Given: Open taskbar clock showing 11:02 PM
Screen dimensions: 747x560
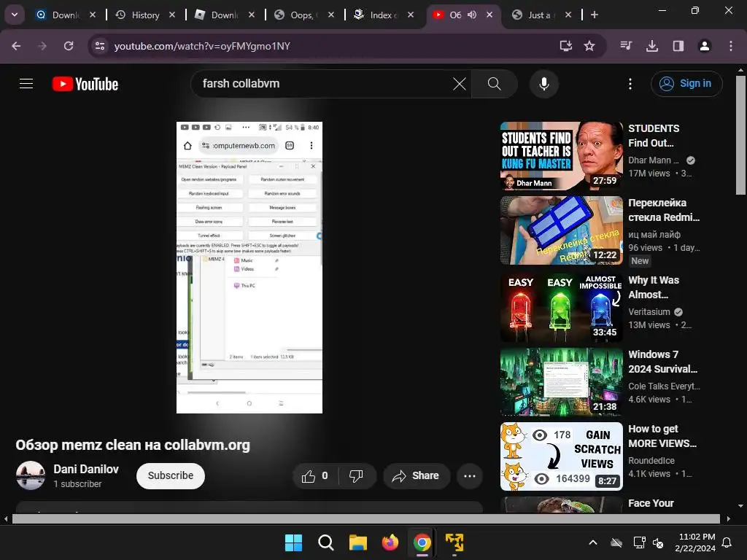Looking at the screenshot, I should pyautogui.click(x=695, y=542).
